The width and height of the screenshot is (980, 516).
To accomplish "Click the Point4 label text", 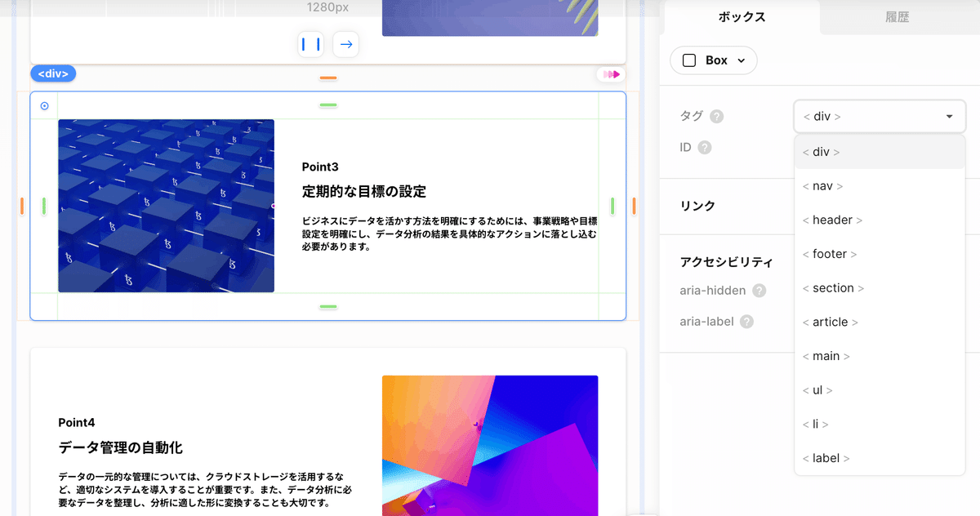I will click(x=77, y=422).
